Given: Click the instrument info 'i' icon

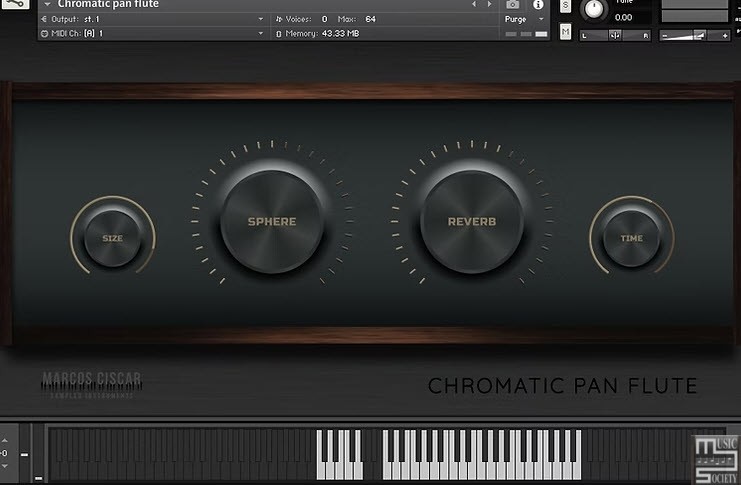Looking at the screenshot, I should tap(538, 5).
